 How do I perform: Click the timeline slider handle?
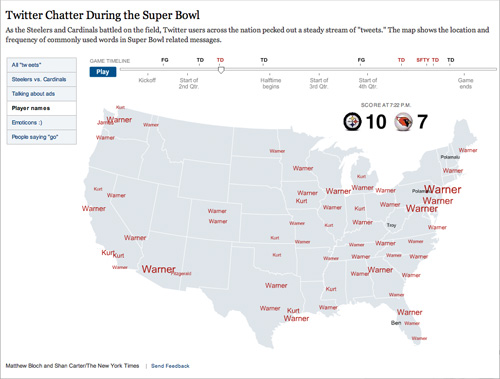221,70
